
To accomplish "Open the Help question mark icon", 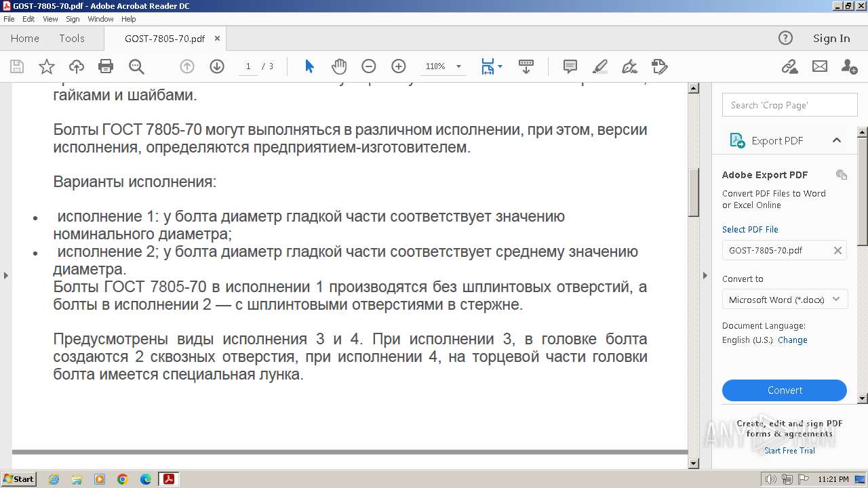I will [785, 39].
